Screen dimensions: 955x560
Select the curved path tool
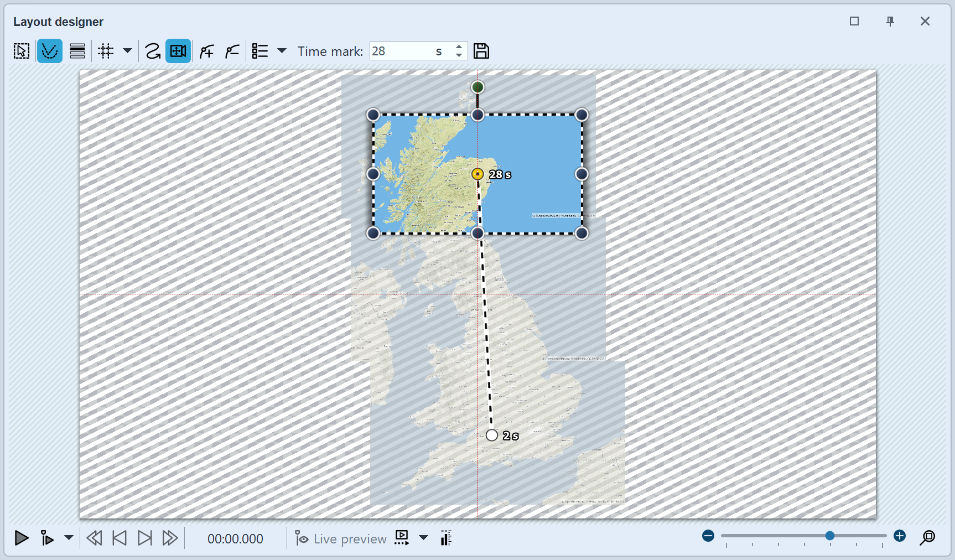pyautogui.click(x=153, y=51)
